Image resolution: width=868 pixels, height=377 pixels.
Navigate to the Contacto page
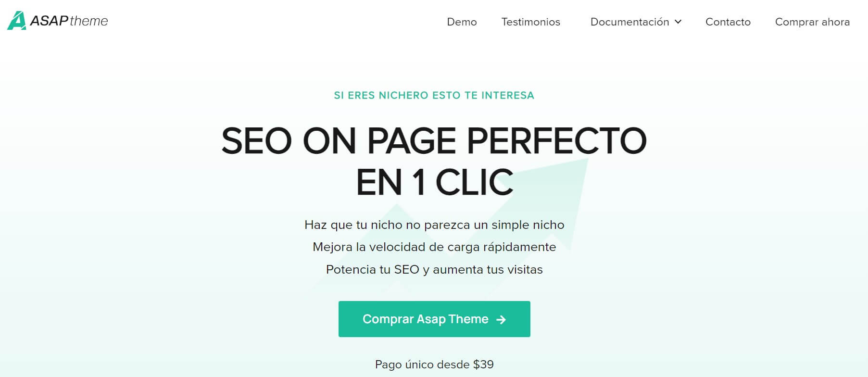728,22
